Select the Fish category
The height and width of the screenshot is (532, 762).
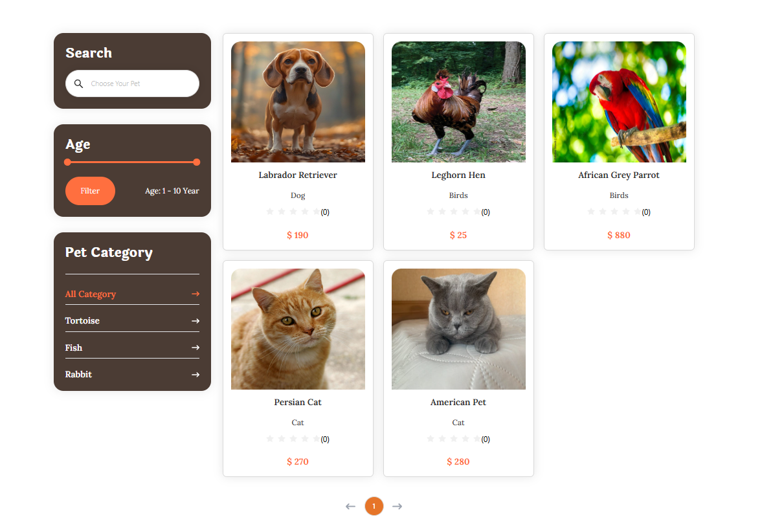[73, 348]
